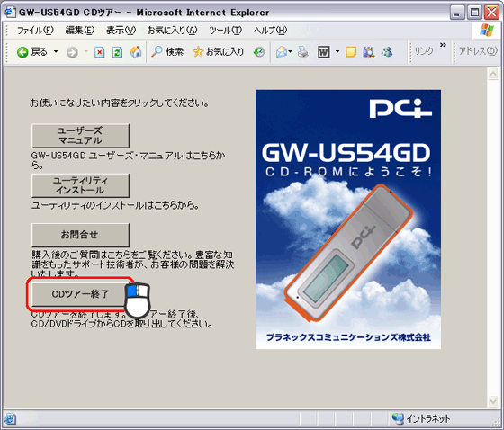
Task: Open the 表示(V) menu
Action: 121,31
